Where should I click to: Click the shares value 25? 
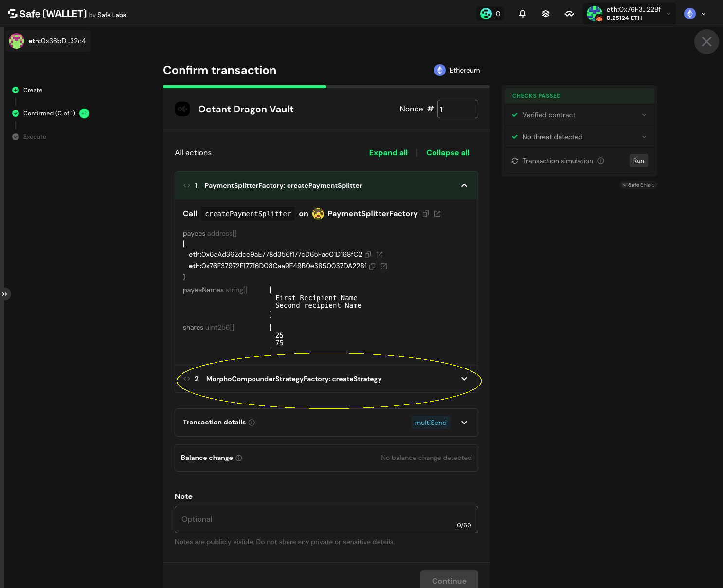279,335
